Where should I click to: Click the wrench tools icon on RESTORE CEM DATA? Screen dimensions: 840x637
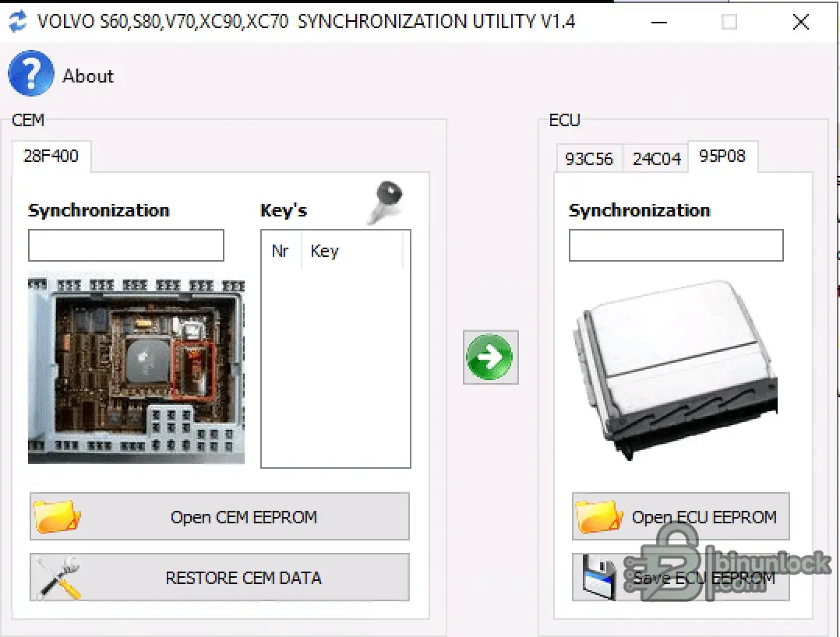pyautogui.click(x=58, y=578)
